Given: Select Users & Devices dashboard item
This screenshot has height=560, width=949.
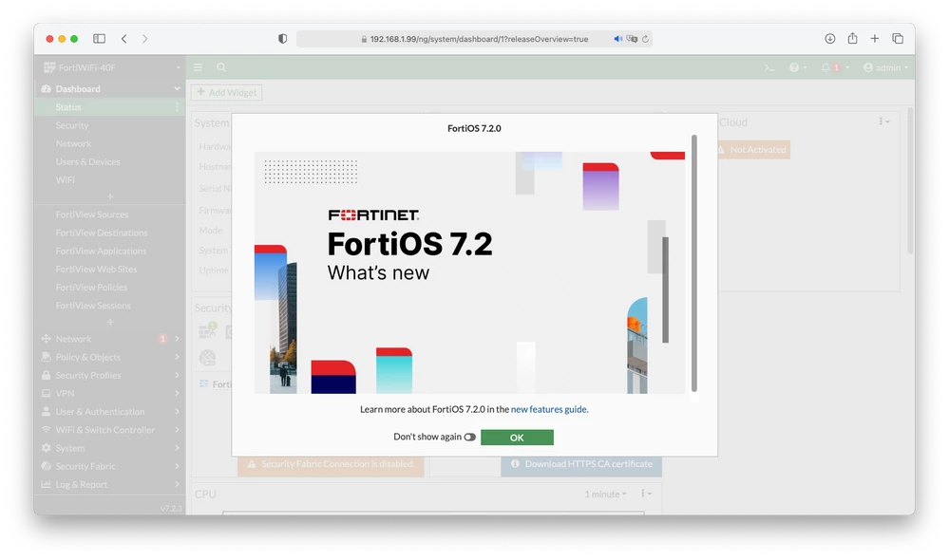Looking at the screenshot, I should tap(87, 161).
